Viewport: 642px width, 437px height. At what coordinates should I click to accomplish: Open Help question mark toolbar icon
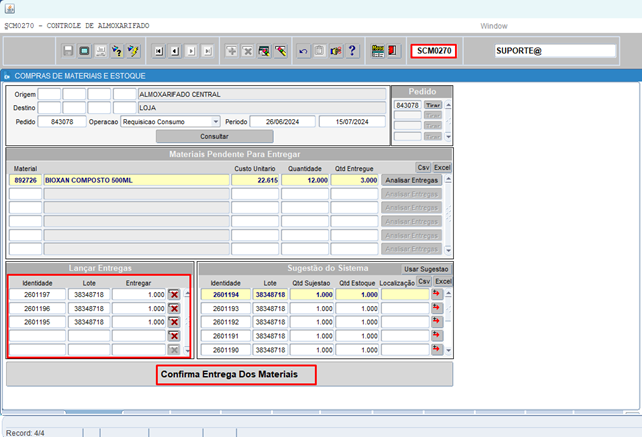pos(352,51)
